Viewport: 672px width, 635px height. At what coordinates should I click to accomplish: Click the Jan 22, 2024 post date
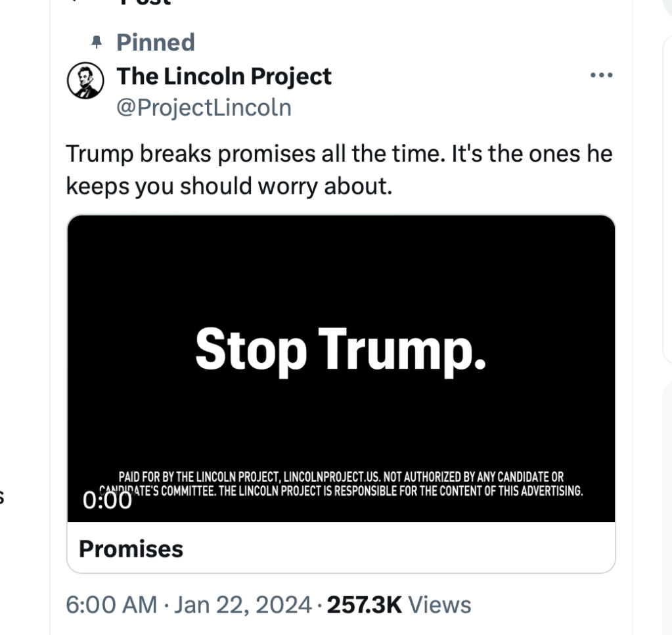point(242,605)
